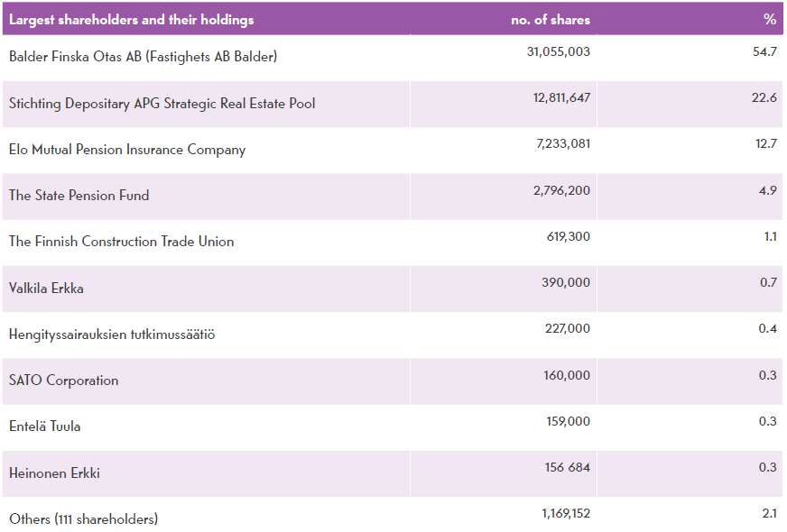Select the 'Valkila Erkka' shareholder name
The height and width of the screenshot is (532, 787).
(46, 289)
